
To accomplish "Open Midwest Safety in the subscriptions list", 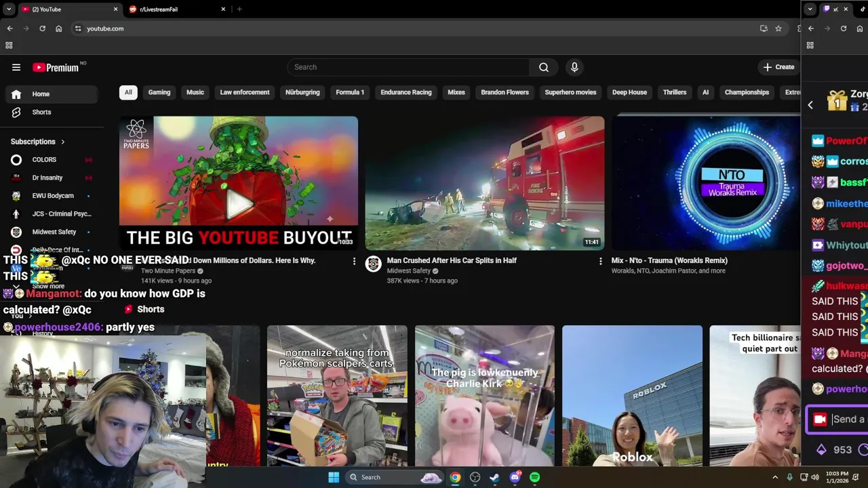I will click(x=51, y=232).
